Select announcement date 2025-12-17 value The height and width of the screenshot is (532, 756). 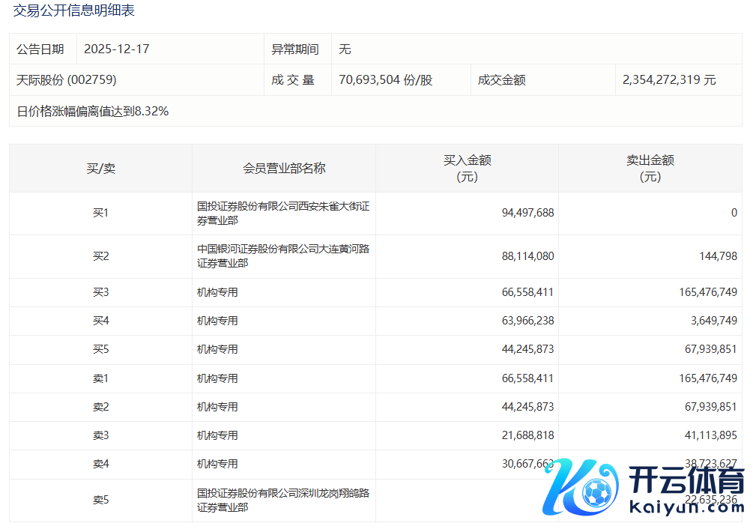click(117, 49)
